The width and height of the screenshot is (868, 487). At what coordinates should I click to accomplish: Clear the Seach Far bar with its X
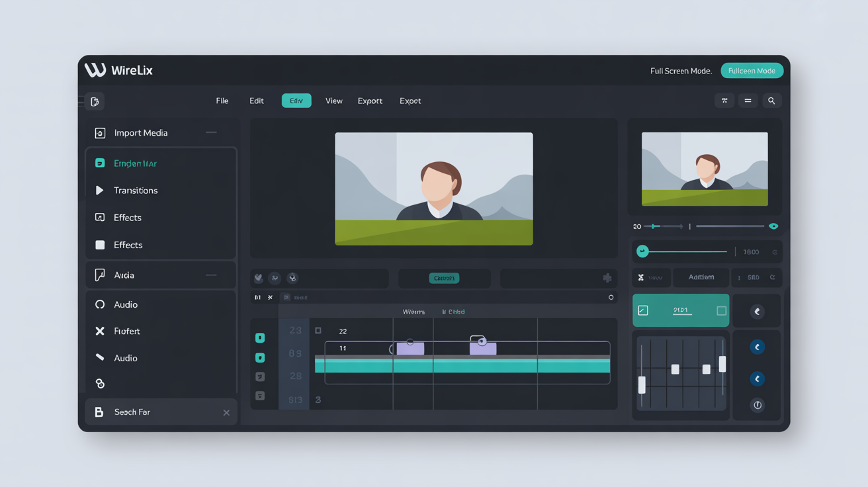tap(226, 412)
